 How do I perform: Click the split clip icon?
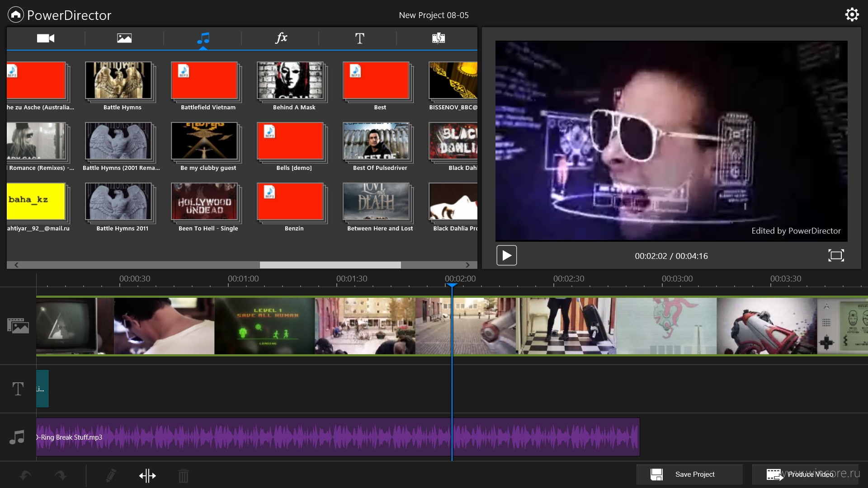pyautogui.click(x=147, y=476)
